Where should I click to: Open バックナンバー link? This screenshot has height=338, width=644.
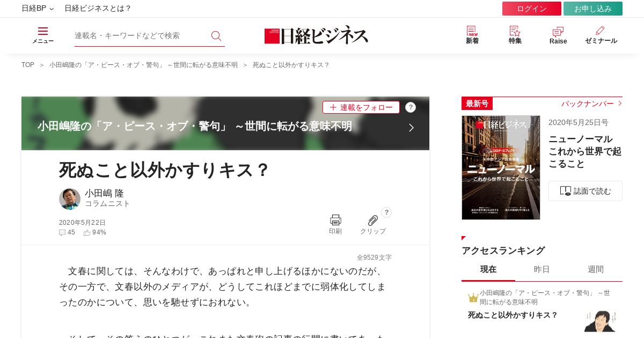point(591,104)
